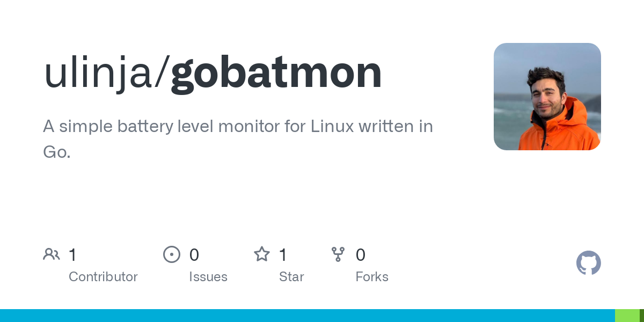The width and height of the screenshot is (644, 322).
Task: Click the GitHub Octocat logo
Action: pos(589,263)
